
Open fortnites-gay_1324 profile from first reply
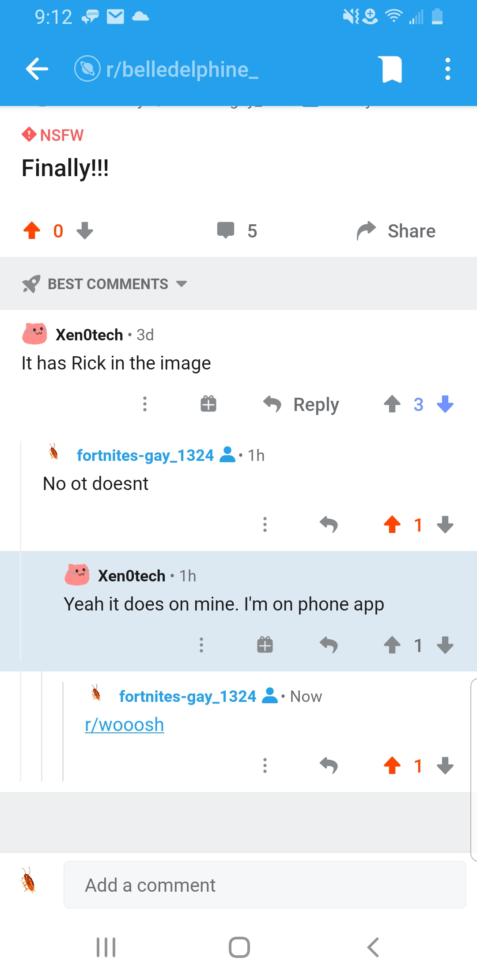[145, 455]
